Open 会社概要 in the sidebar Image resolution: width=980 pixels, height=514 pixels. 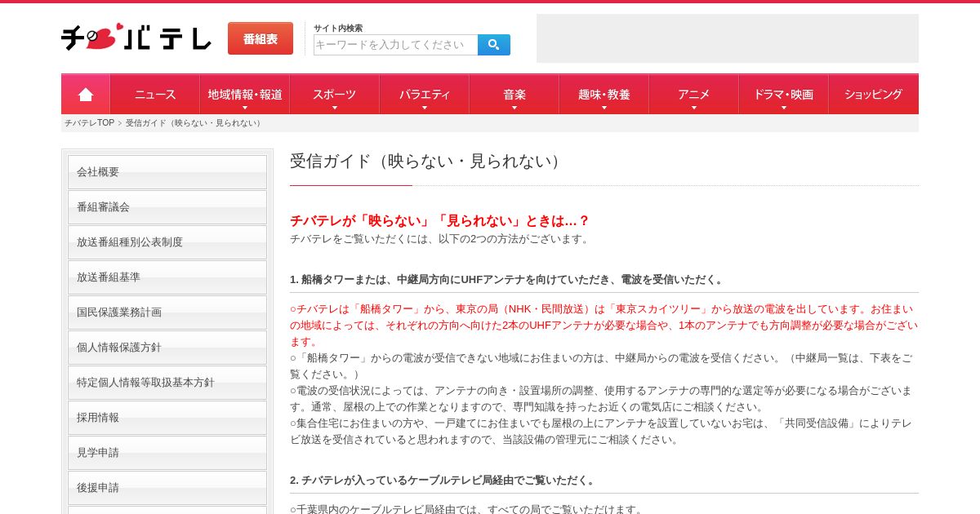167,172
